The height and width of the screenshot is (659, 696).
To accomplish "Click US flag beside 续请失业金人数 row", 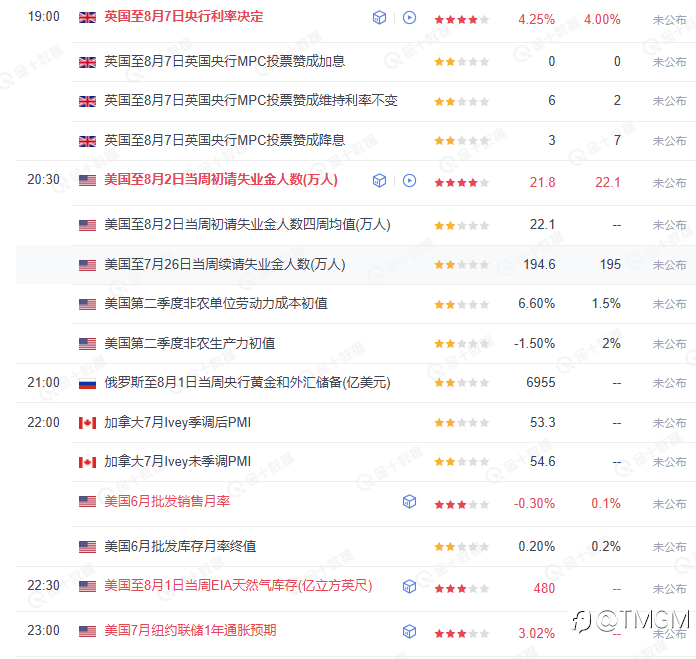I will 87,265.
